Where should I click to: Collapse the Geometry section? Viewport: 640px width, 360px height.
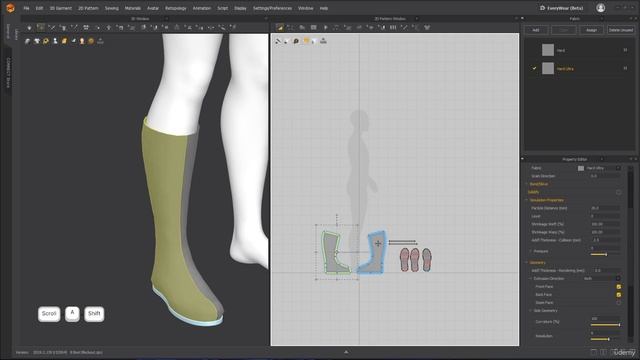tap(527, 263)
